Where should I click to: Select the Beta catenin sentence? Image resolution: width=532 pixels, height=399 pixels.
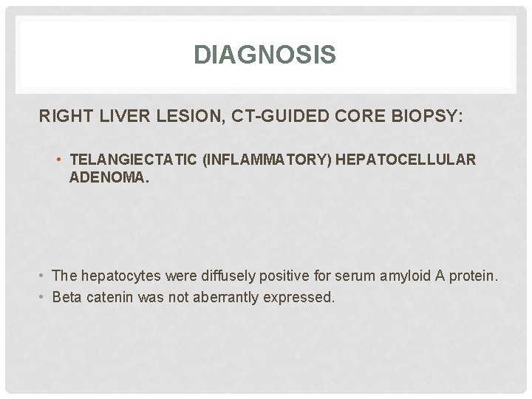point(194,298)
